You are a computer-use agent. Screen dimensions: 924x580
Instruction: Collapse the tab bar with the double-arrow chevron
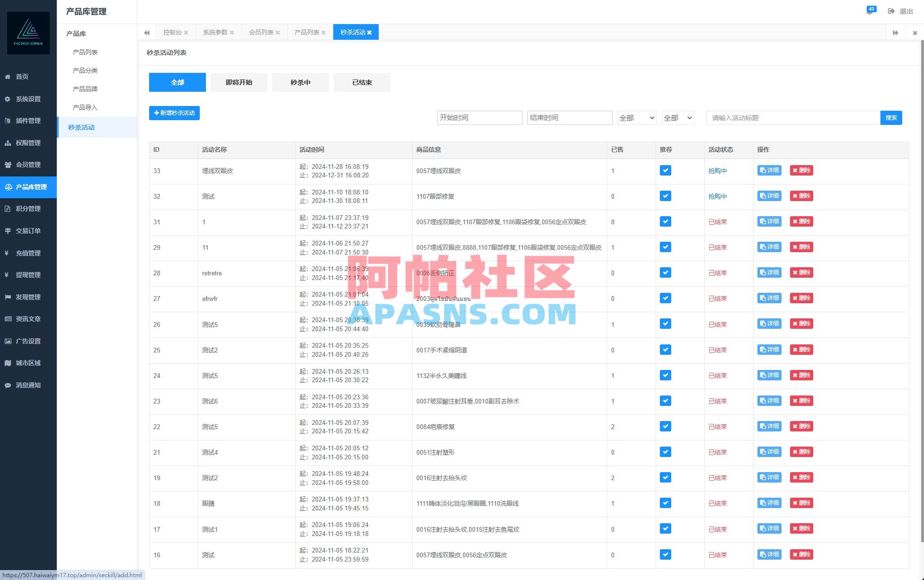pyautogui.click(x=147, y=32)
